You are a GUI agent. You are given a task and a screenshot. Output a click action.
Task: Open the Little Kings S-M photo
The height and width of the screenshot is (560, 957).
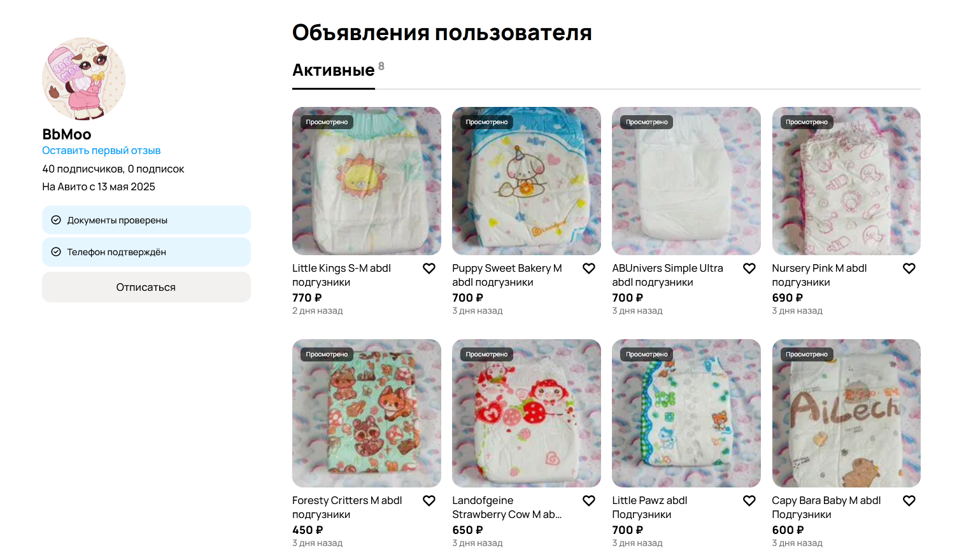(367, 181)
